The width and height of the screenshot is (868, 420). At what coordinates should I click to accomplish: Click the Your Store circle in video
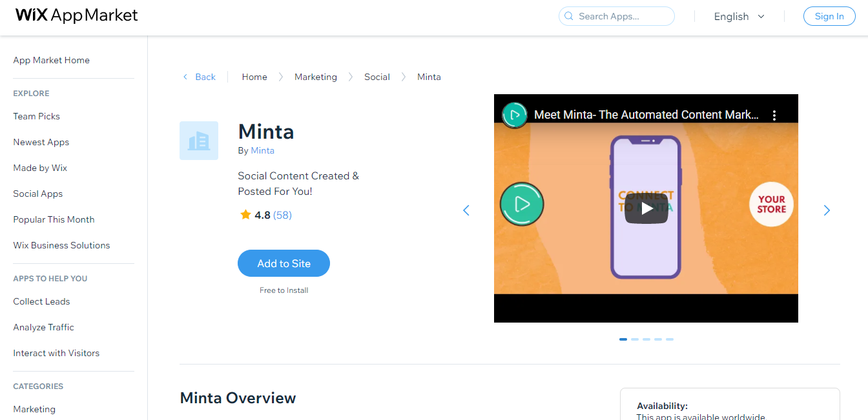click(x=771, y=205)
